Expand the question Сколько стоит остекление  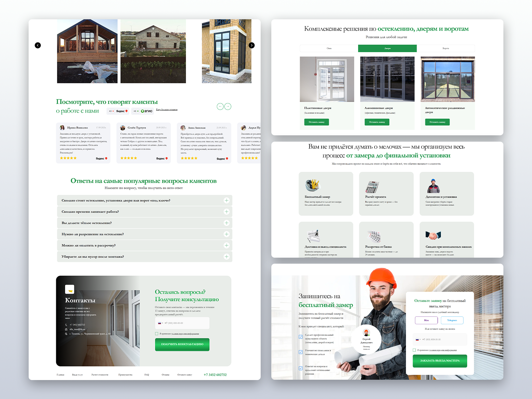[145, 200]
